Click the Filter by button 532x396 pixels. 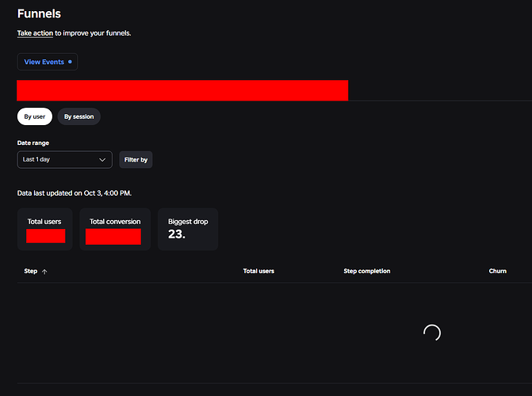tap(136, 160)
